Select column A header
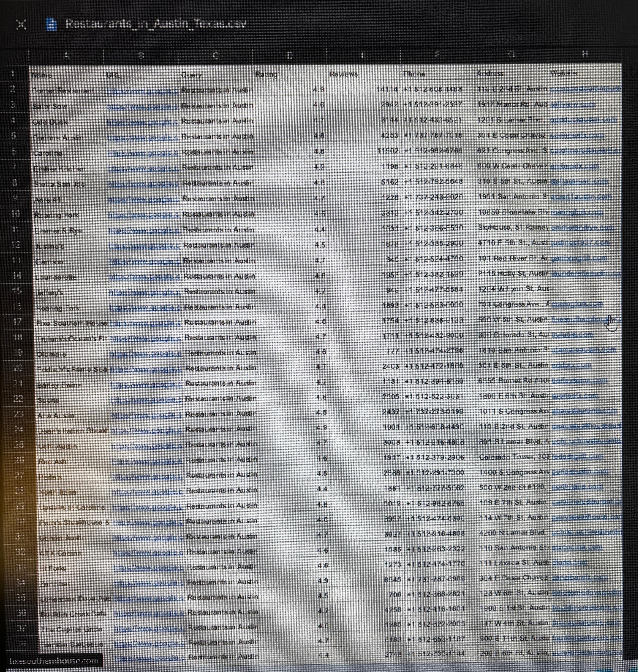 (66, 56)
